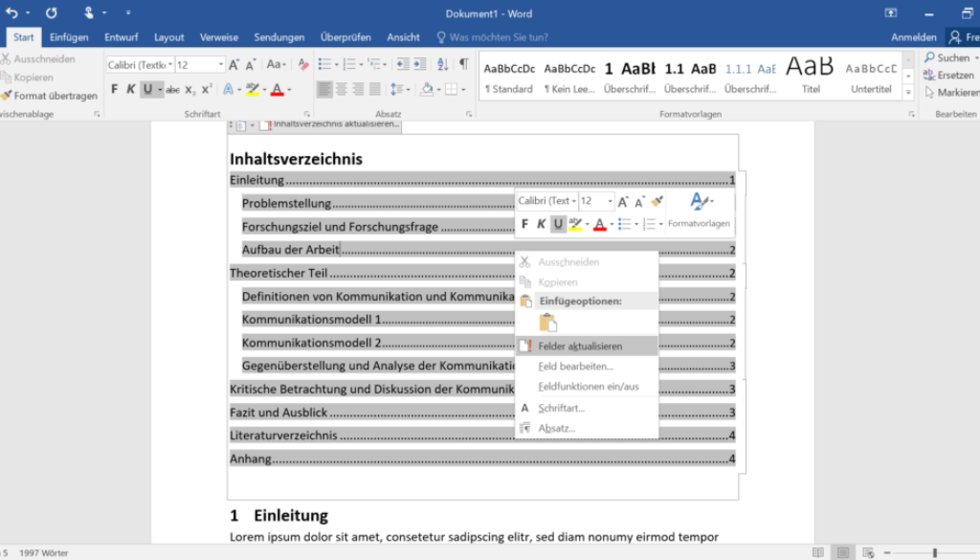Toggle bold in ribbon
The height and width of the screenshot is (560, 980).
coord(115,89)
